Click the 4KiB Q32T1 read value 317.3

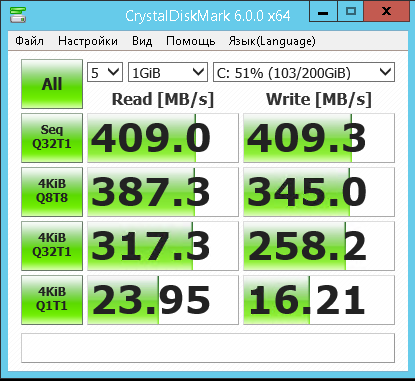point(163,246)
